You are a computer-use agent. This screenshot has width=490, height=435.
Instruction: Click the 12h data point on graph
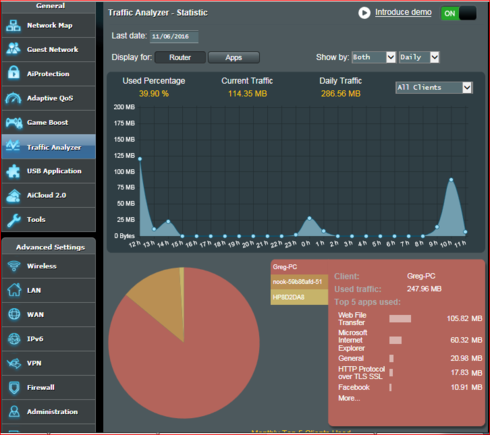click(140, 159)
